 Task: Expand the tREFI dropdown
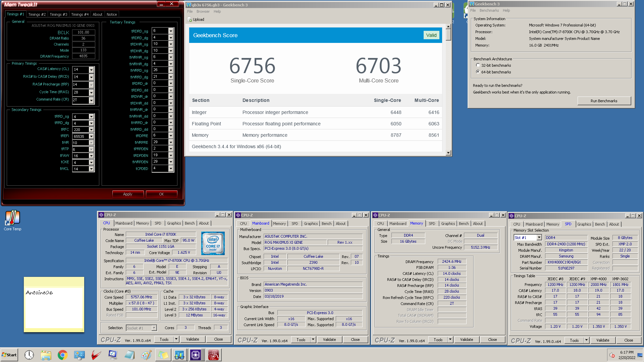point(91,136)
